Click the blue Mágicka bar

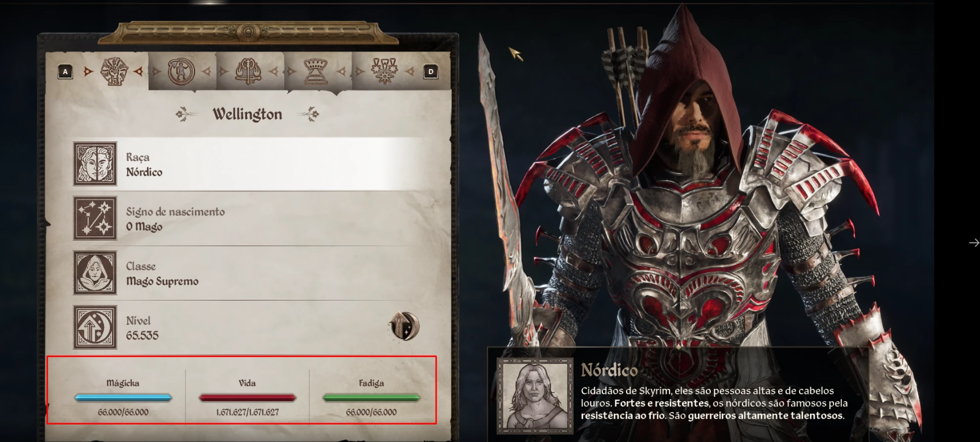pyautogui.click(x=123, y=398)
